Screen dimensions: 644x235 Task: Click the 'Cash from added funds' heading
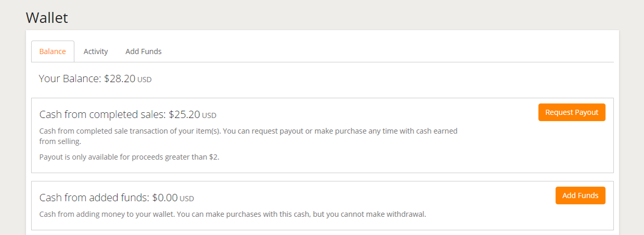[x=94, y=198]
